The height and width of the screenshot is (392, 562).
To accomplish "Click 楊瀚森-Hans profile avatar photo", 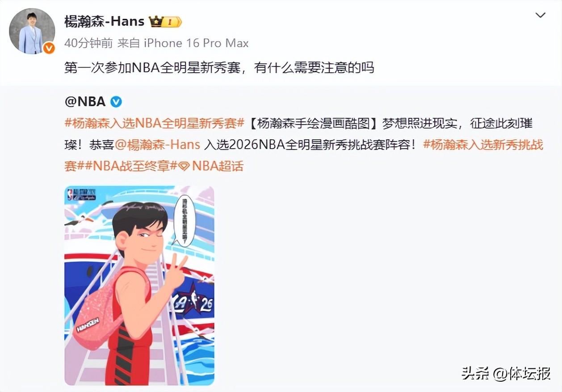I will point(32,31).
